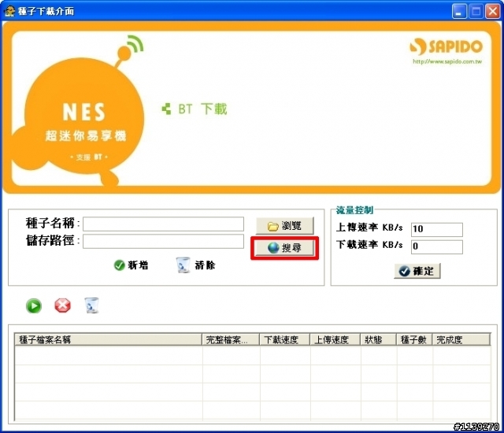Stop the download with the red X icon
The width and height of the screenshot is (504, 433).
click(62, 305)
